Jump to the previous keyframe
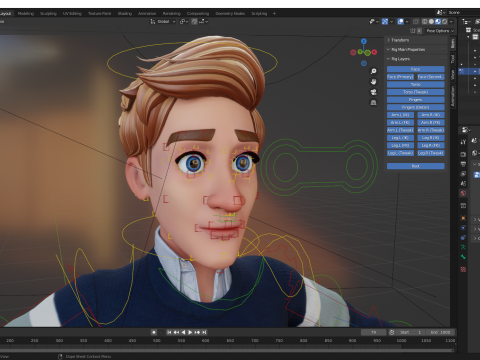The image size is (480, 360). tap(176, 332)
